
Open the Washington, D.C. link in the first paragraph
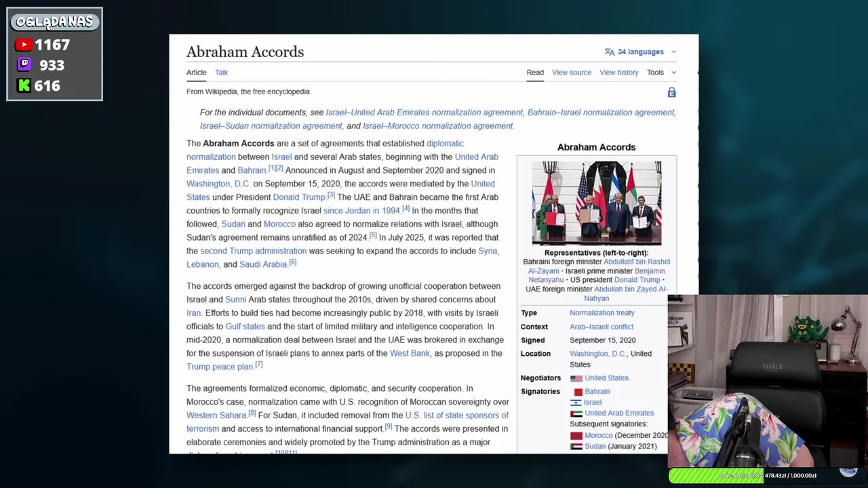[x=218, y=184]
